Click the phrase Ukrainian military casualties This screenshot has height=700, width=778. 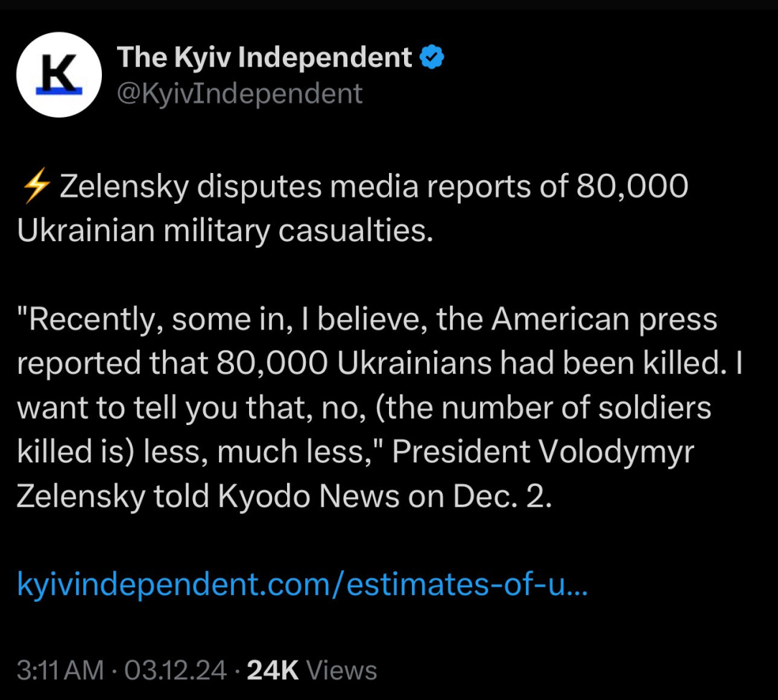coord(225,230)
